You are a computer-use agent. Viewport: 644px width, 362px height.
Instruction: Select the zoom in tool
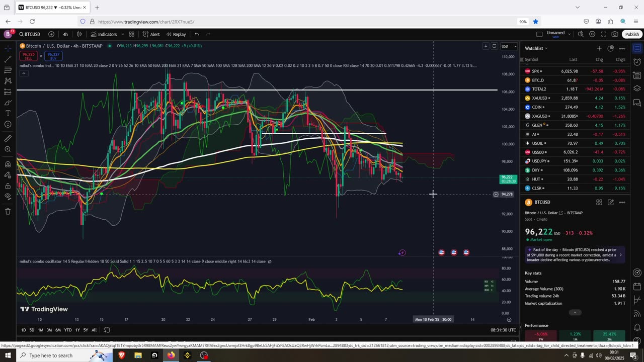(8, 149)
